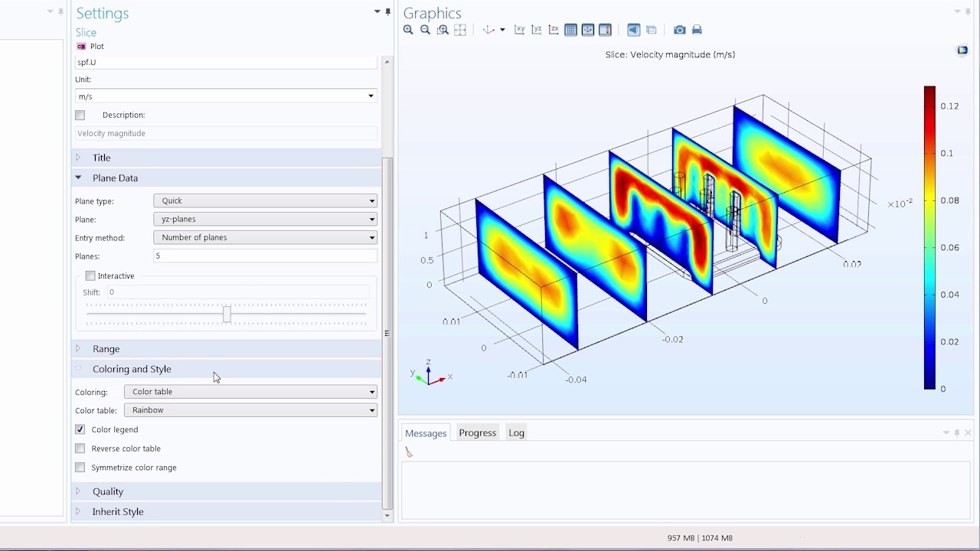This screenshot has width=980, height=551.
Task: Open the Plane yz-planes dropdown
Action: (266, 219)
